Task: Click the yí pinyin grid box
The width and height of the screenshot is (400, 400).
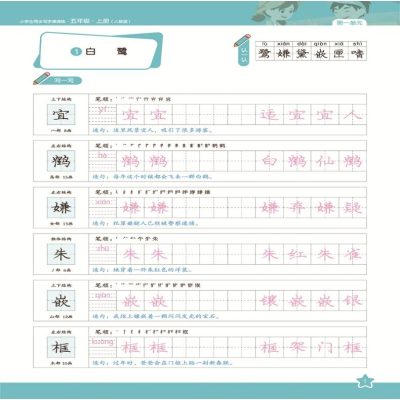Action: (x=102, y=114)
